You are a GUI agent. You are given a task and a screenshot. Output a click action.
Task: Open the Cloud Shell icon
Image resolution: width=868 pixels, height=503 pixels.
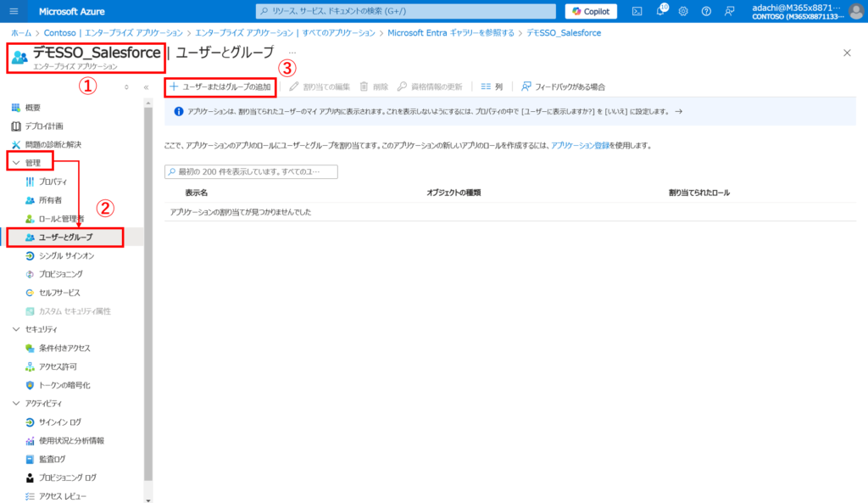click(x=637, y=11)
